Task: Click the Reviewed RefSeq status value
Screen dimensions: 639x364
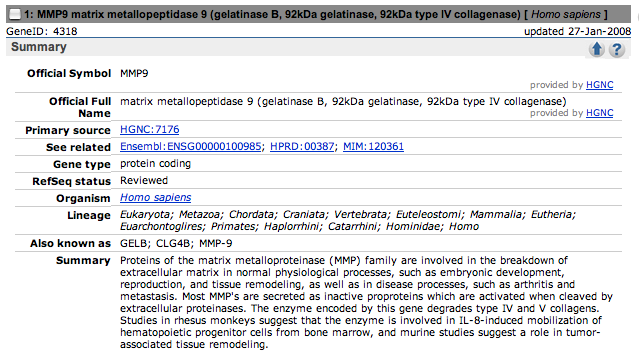Action: tap(144, 181)
